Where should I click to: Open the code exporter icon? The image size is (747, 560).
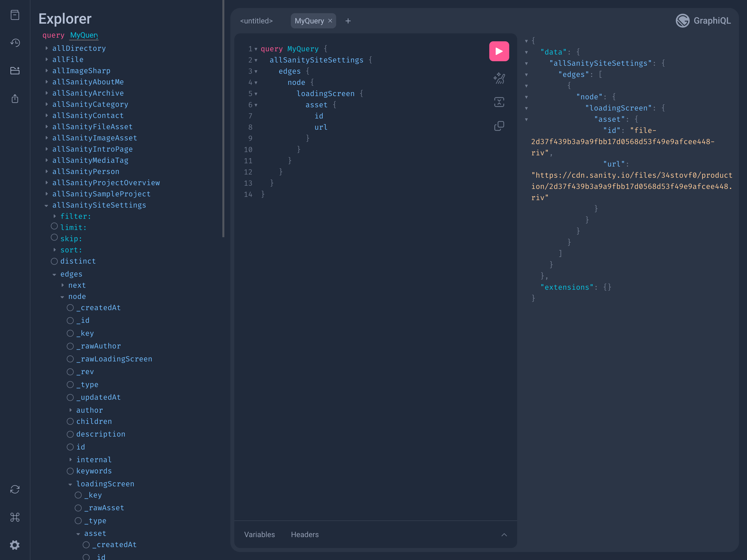pyautogui.click(x=15, y=99)
